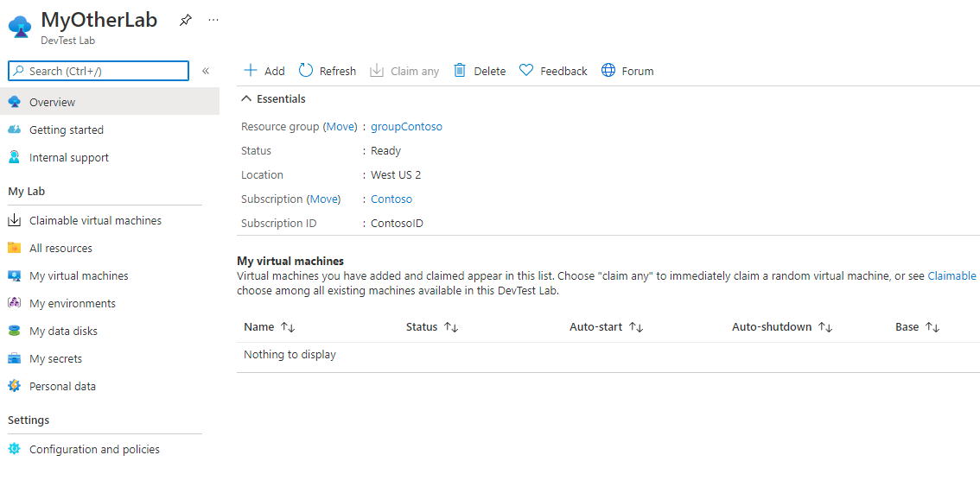Click My virtual machines monitor icon
Image resolution: width=980 pixels, height=493 pixels.
[15, 275]
